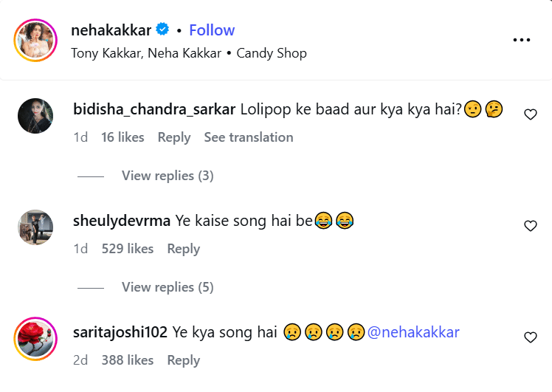
Task: Expand View replies (5) thread
Action: tap(168, 287)
